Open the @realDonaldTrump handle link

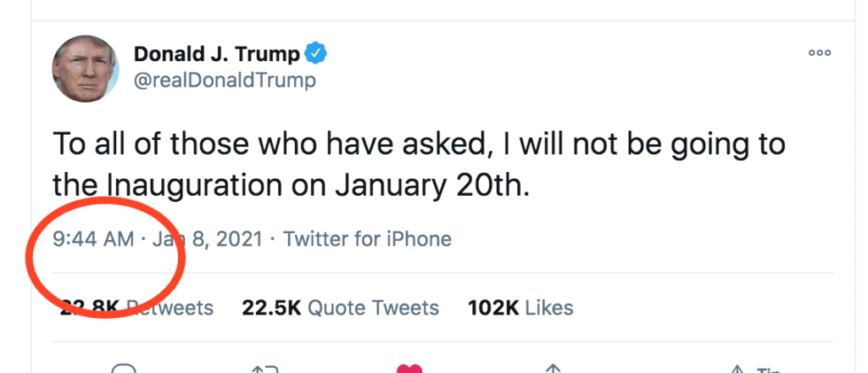[225, 81]
